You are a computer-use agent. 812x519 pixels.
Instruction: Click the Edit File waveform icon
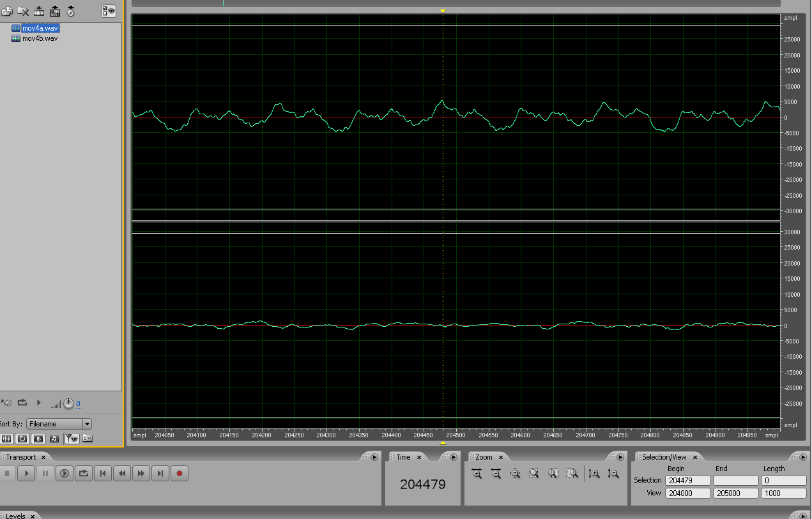[x=39, y=11]
